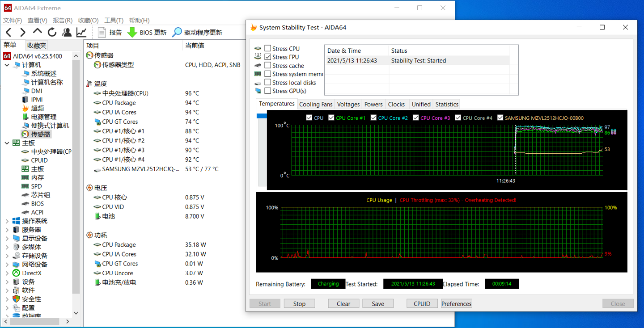Click the Save button

pyautogui.click(x=378, y=304)
